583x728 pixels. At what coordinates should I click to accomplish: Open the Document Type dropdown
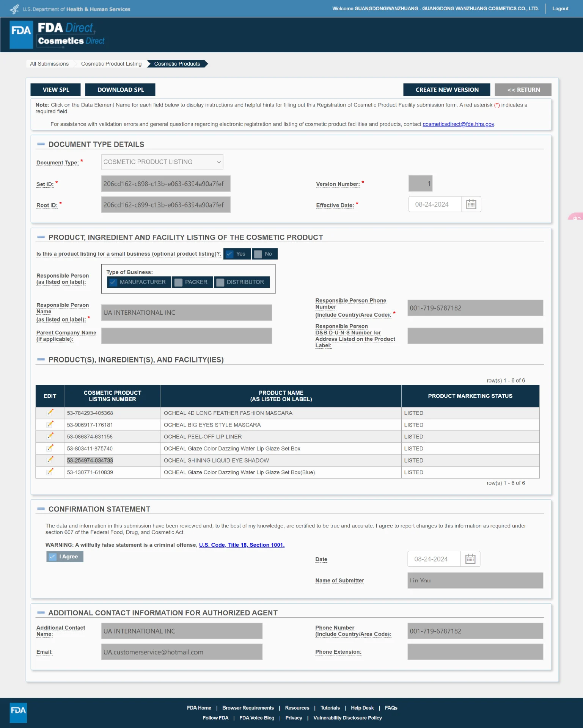[162, 162]
